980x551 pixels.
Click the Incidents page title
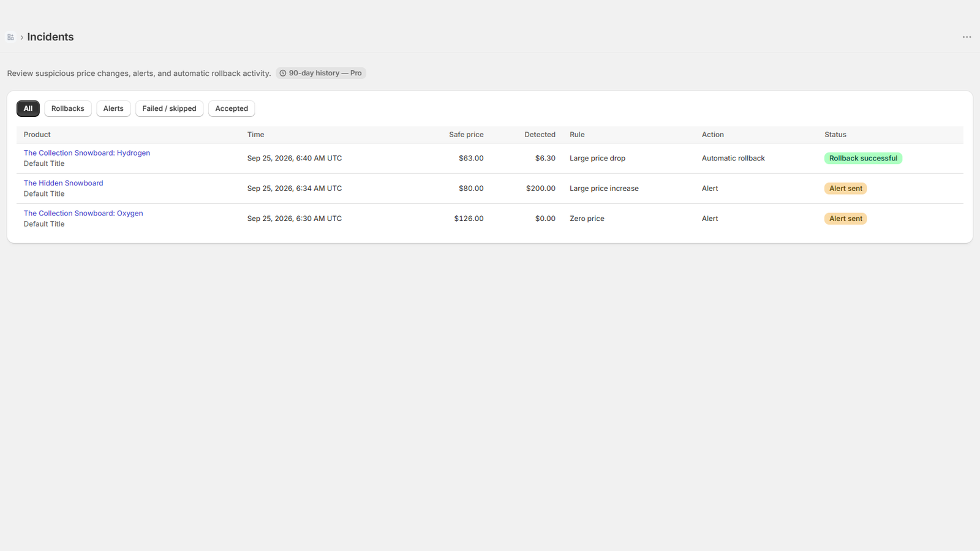(x=50, y=37)
